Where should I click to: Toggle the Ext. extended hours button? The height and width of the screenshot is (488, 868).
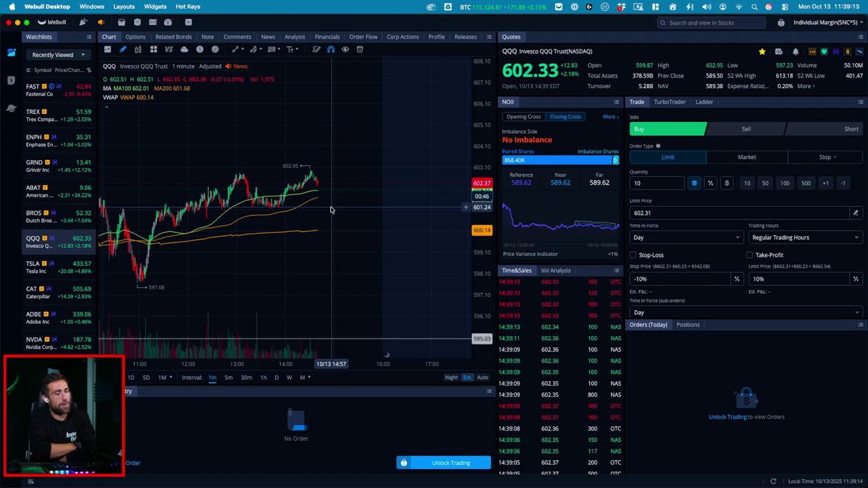pos(467,378)
